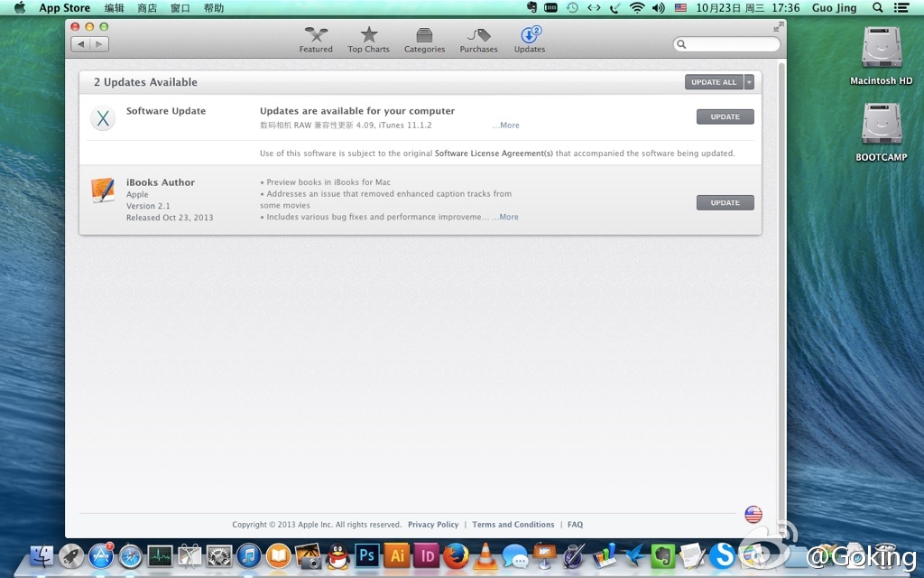Viewport: 924px width, 578px height.
Task: Launch QQ from the Dock
Action: pos(337,556)
